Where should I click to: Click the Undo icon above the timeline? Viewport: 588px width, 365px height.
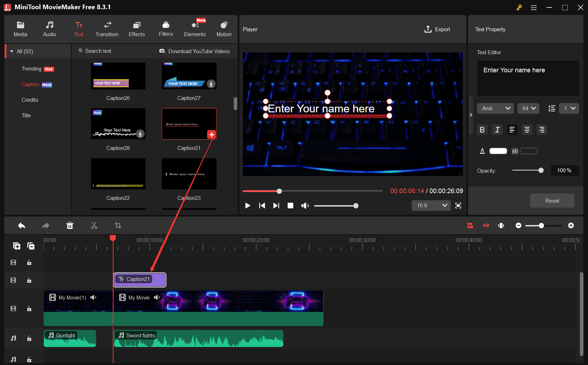pyautogui.click(x=21, y=225)
